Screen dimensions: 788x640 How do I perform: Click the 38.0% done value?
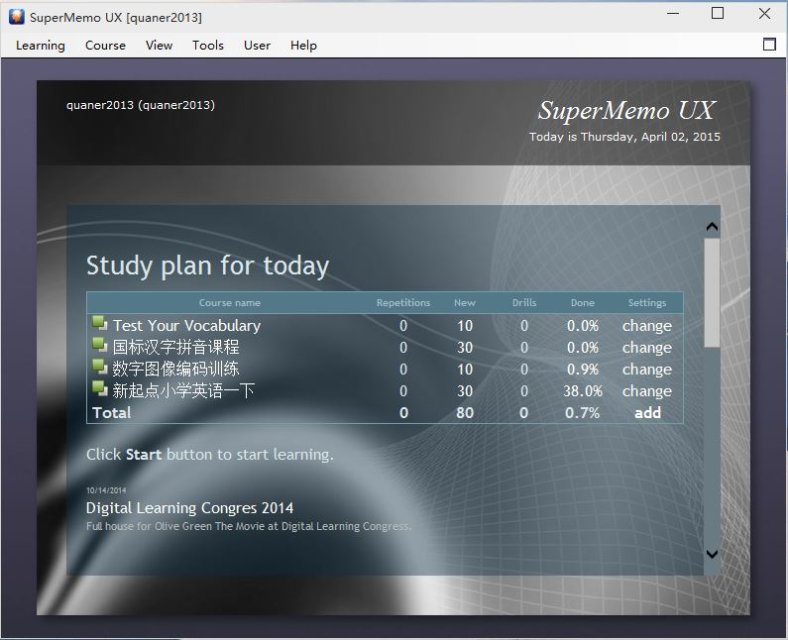[x=582, y=391]
